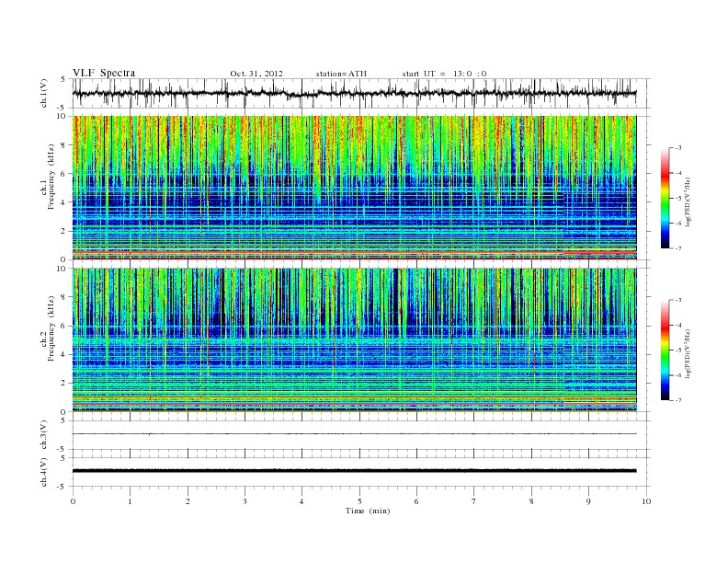This screenshot has width=728, height=563.
Task: Click the "ch.4(V)" axis label
Action: coord(44,472)
